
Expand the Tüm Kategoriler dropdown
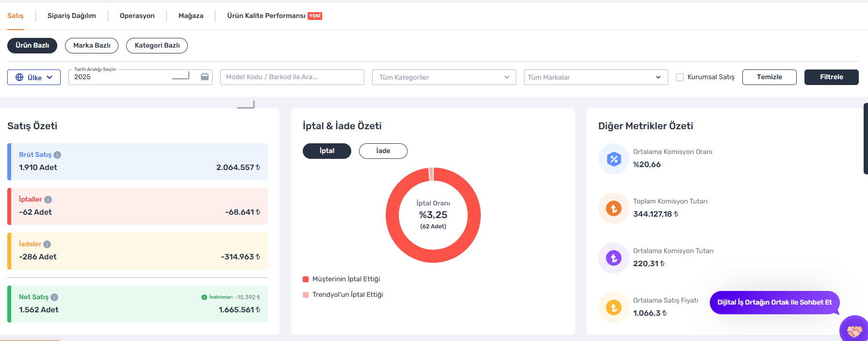click(444, 77)
